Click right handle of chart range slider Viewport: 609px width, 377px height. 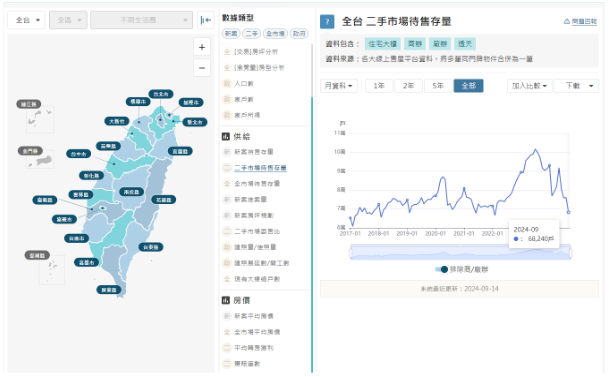pyautogui.click(x=571, y=253)
